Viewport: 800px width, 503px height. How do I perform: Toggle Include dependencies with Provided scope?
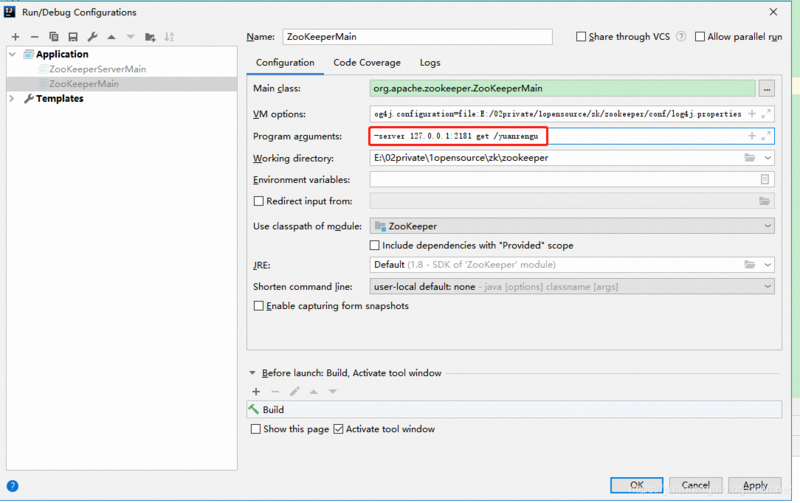[x=374, y=245]
